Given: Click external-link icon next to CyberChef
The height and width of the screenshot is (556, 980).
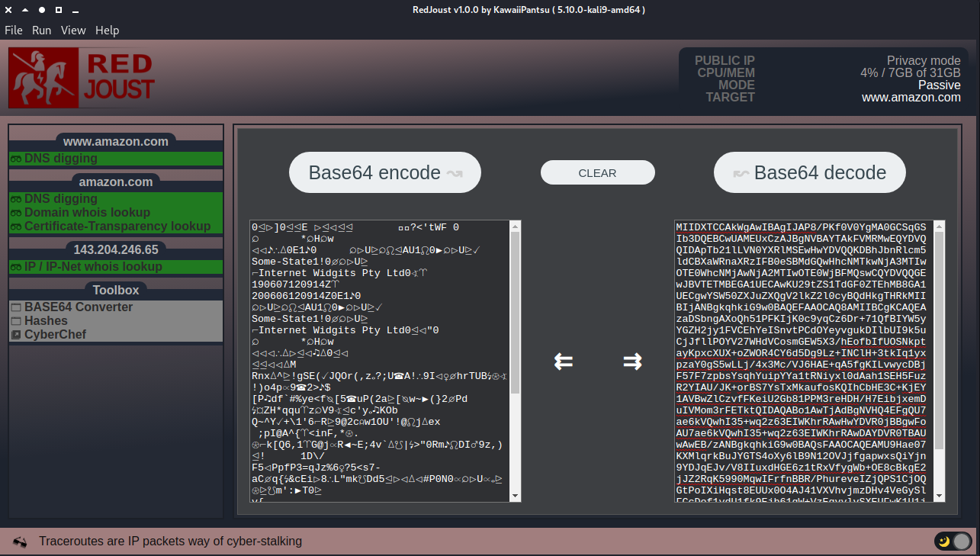Looking at the screenshot, I should coord(16,335).
